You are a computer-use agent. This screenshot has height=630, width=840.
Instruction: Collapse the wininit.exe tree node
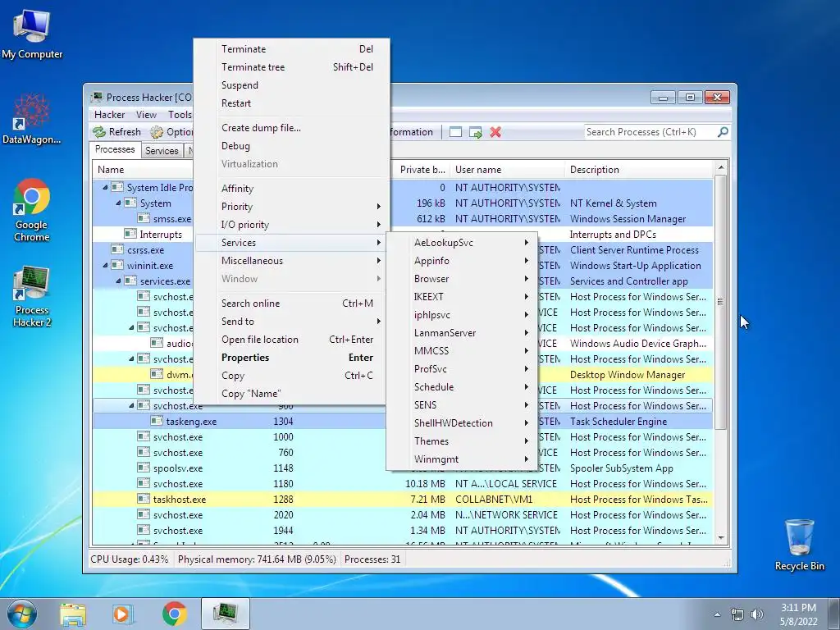tap(105, 265)
